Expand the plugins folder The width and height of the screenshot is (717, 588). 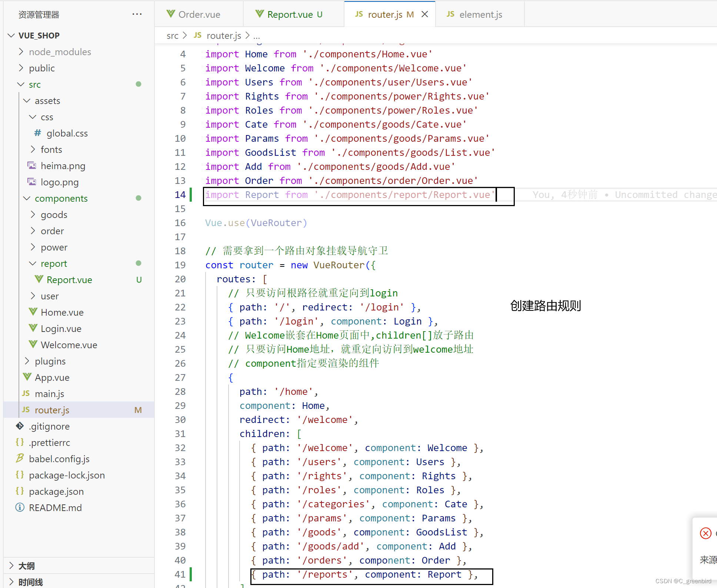(x=27, y=361)
